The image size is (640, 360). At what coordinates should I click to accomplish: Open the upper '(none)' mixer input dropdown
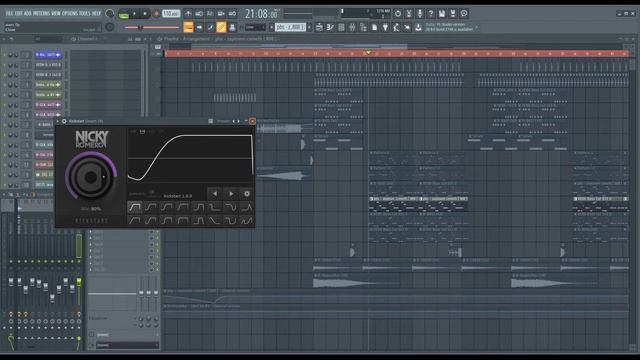[127, 335]
